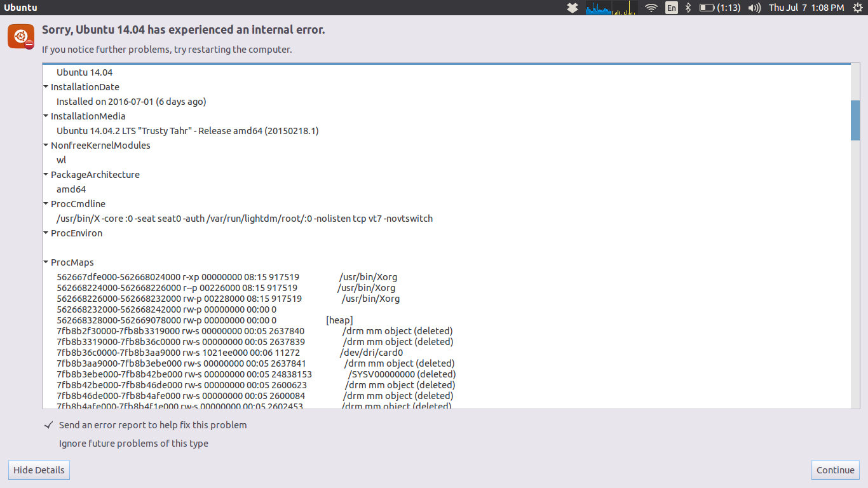The height and width of the screenshot is (488, 868).
Task: Open the system load monitor graph indicator
Action: click(611, 8)
